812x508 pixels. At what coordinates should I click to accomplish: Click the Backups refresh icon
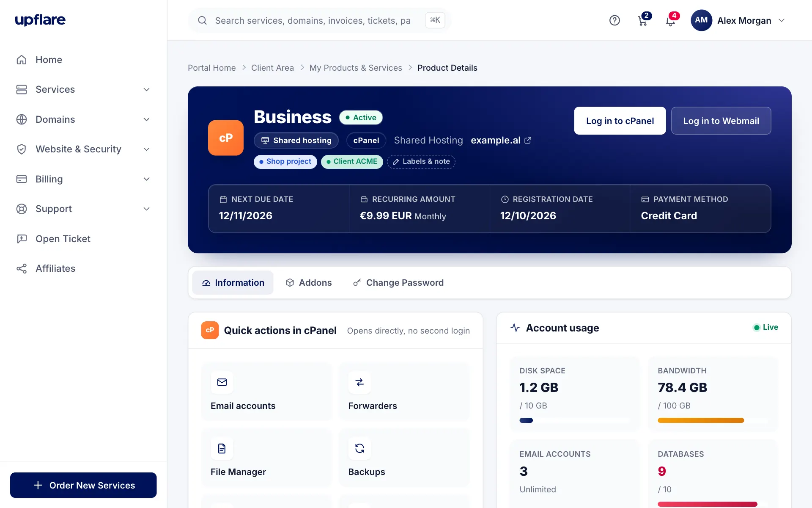coord(359,448)
